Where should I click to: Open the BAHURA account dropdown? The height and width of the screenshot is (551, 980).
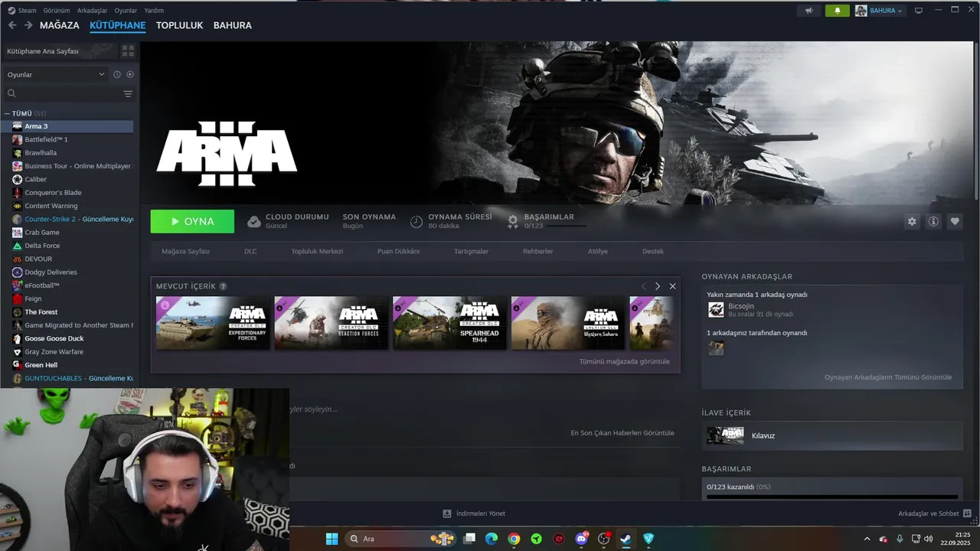click(x=879, y=11)
